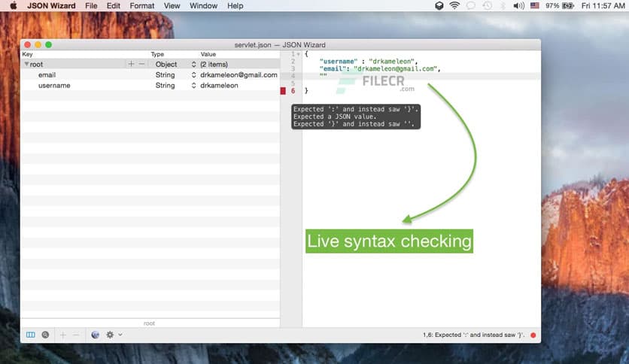
Task: Click the drkameleon@gmail.com value cell
Action: coord(239,75)
